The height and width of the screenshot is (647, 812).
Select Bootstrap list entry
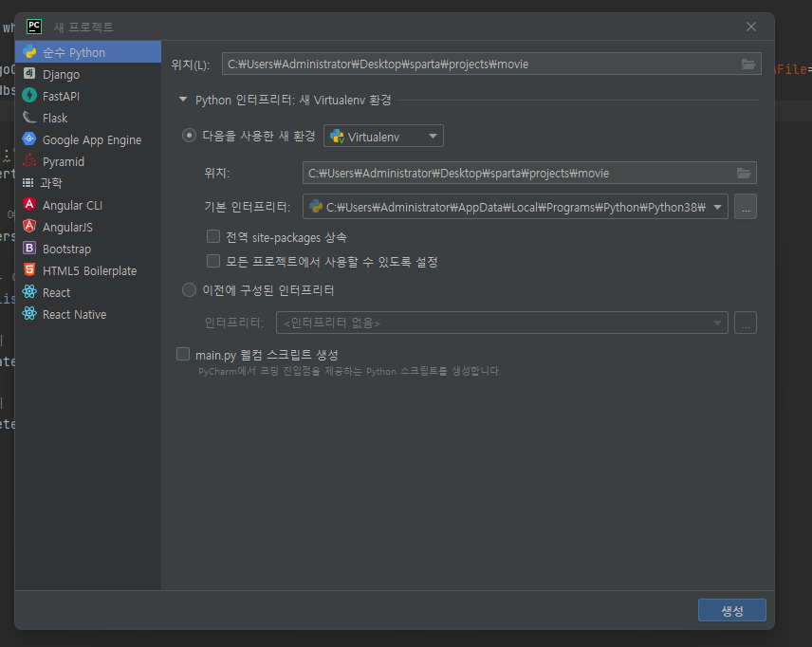(x=88, y=249)
